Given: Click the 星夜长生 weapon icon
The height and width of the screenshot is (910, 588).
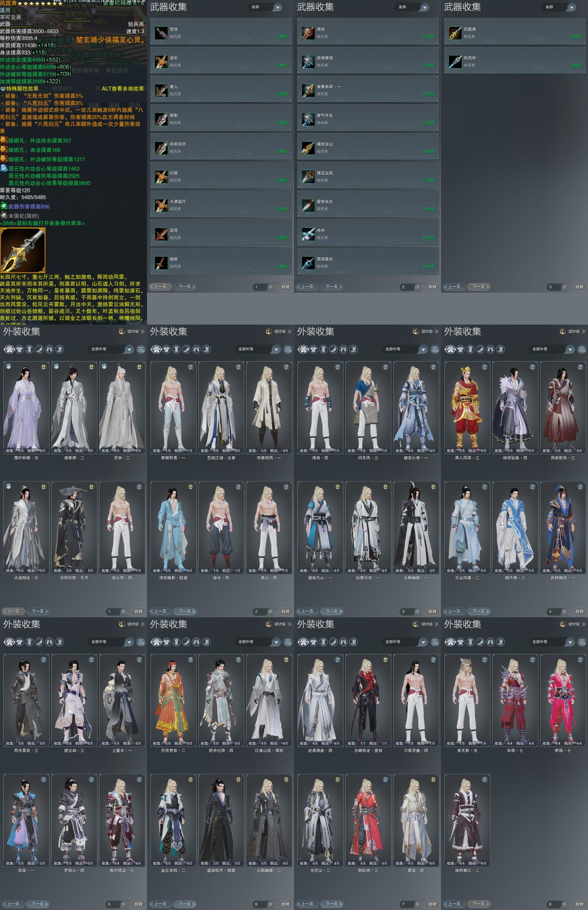Looking at the screenshot, I should (x=308, y=205).
